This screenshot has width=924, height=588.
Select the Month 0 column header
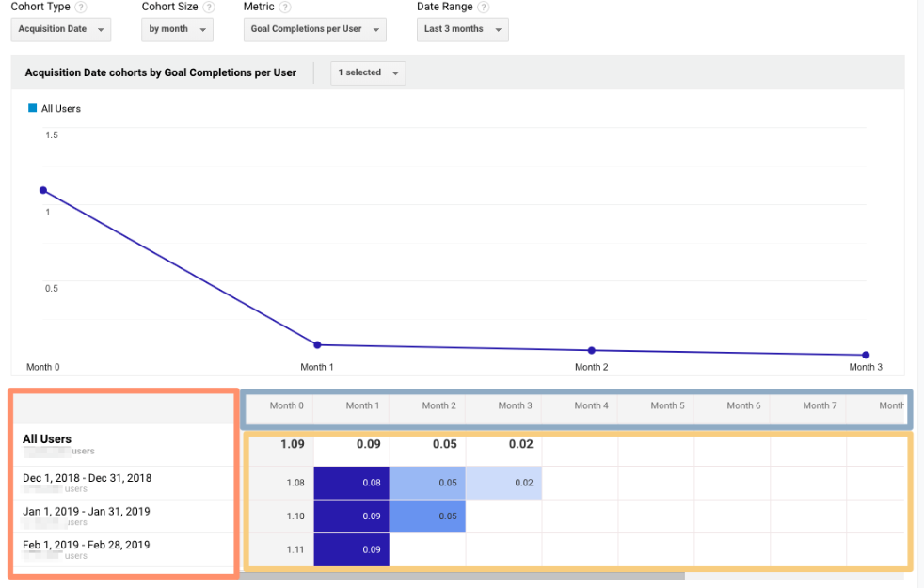tap(286, 405)
